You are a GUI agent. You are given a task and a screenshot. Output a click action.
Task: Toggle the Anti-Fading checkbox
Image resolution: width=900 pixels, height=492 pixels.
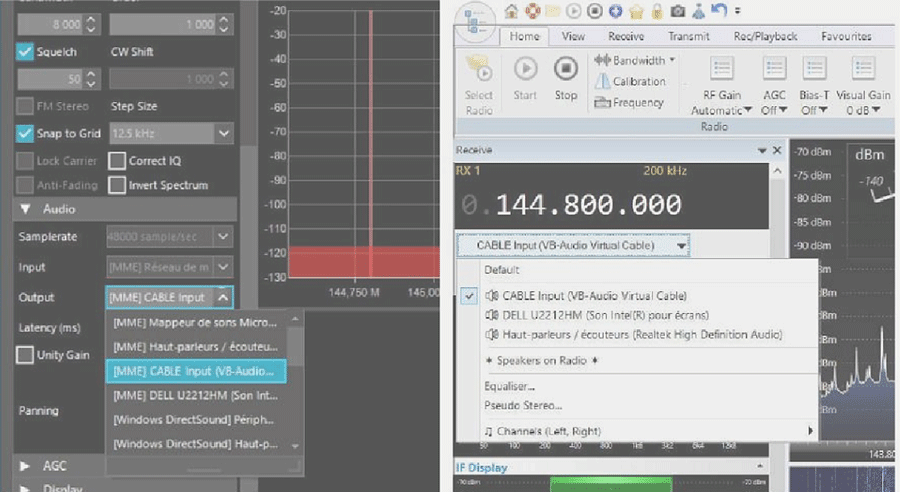click(25, 185)
